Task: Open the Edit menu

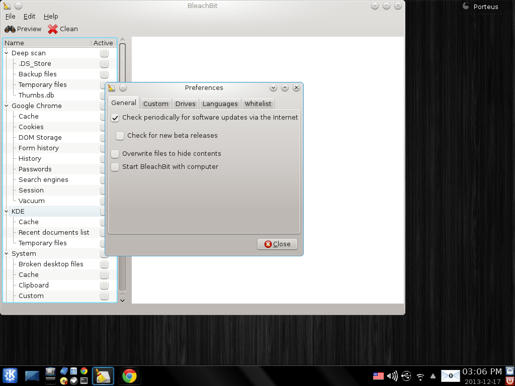Action: click(29, 16)
